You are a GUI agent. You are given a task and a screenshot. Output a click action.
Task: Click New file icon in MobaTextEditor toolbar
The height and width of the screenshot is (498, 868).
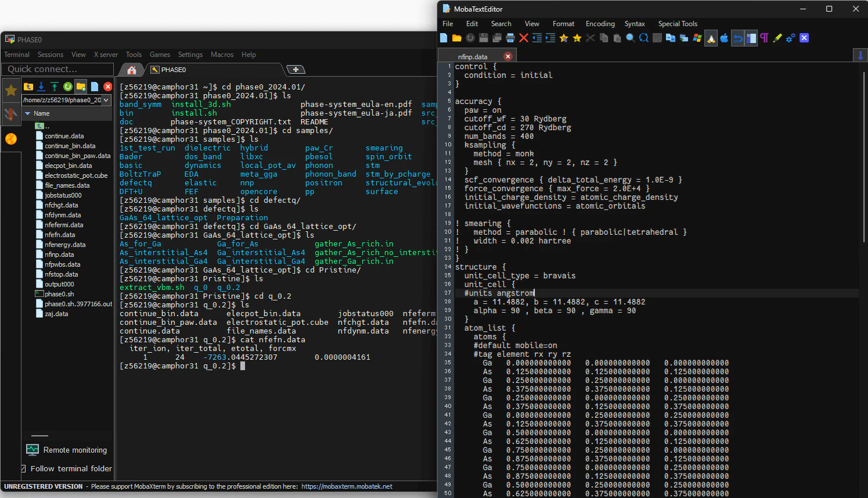click(444, 38)
